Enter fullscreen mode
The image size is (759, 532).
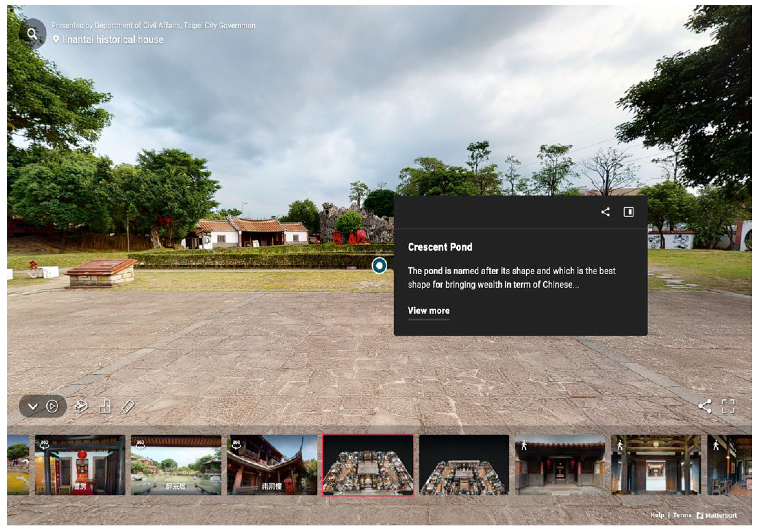point(728,406)
